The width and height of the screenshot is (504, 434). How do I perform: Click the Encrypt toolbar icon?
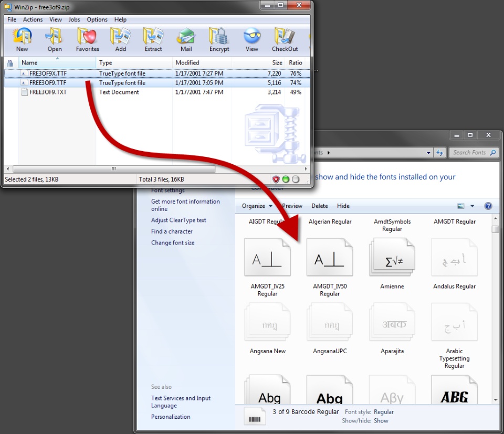pos(218,36)
